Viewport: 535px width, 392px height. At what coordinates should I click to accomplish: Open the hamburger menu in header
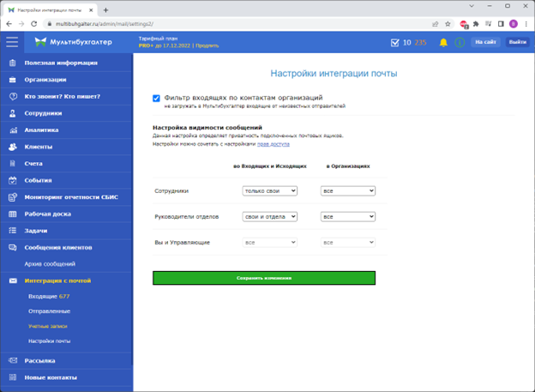(11, 41)
